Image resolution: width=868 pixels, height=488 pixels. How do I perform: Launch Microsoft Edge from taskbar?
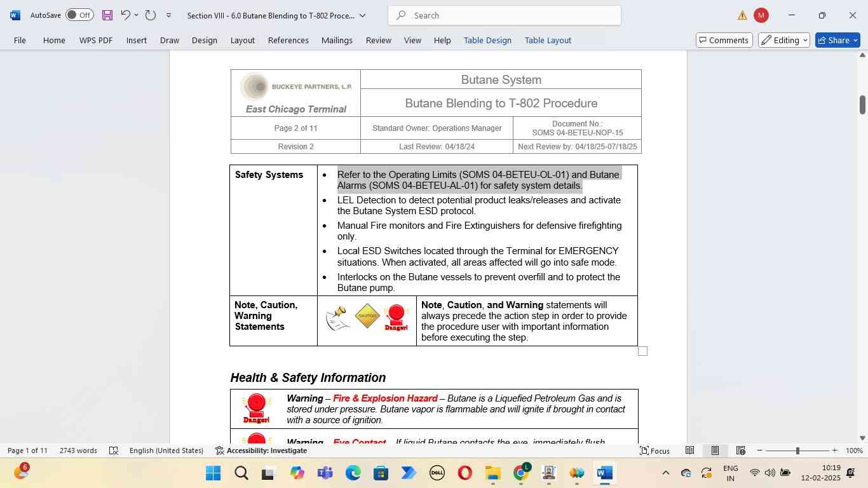(x=353, y=473)
